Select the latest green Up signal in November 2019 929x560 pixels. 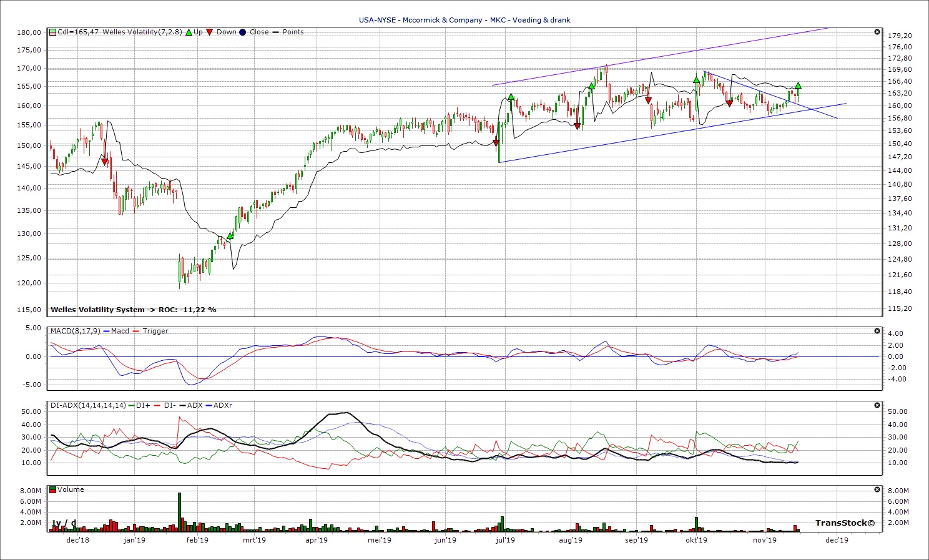pyautogui.click(x=798, y=86)
